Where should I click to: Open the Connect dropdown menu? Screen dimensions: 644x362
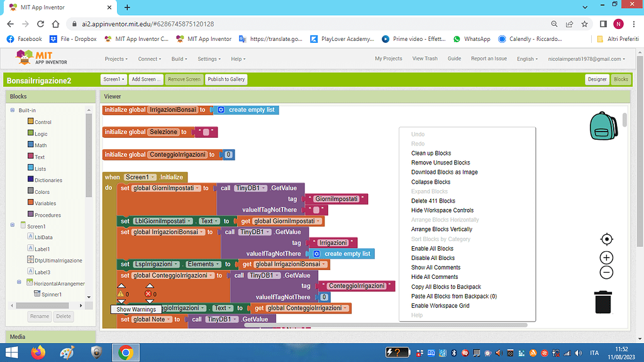[150, 59]
